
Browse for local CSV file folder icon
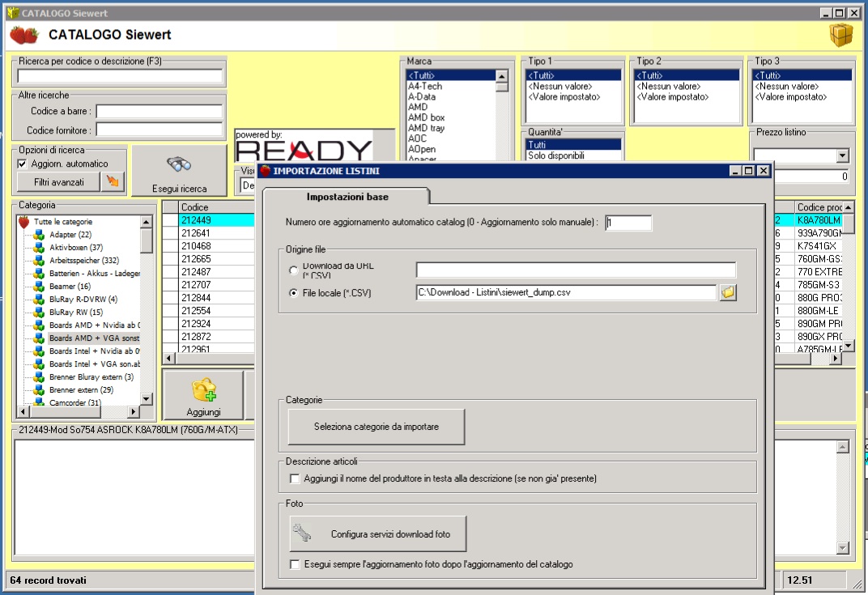pyautogui.click(x=728, y=292)
